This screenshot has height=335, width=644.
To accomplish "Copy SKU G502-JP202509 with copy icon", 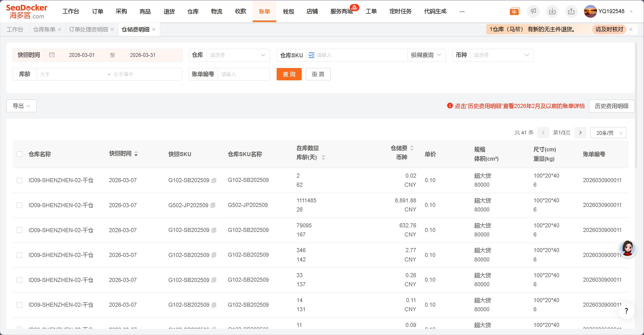I will pyautogui.click(x=213, y=205).
